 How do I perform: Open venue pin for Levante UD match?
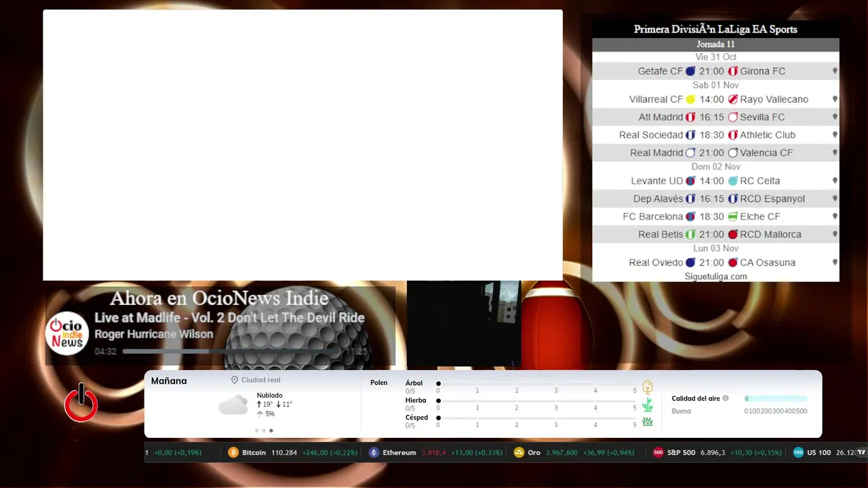click(x=835, y=181)
